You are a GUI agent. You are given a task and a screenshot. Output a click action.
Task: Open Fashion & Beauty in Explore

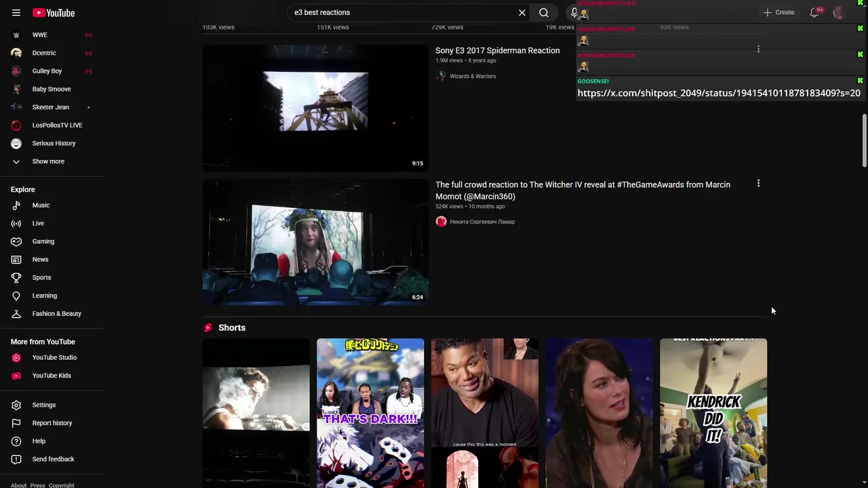[x=52, y=314]
